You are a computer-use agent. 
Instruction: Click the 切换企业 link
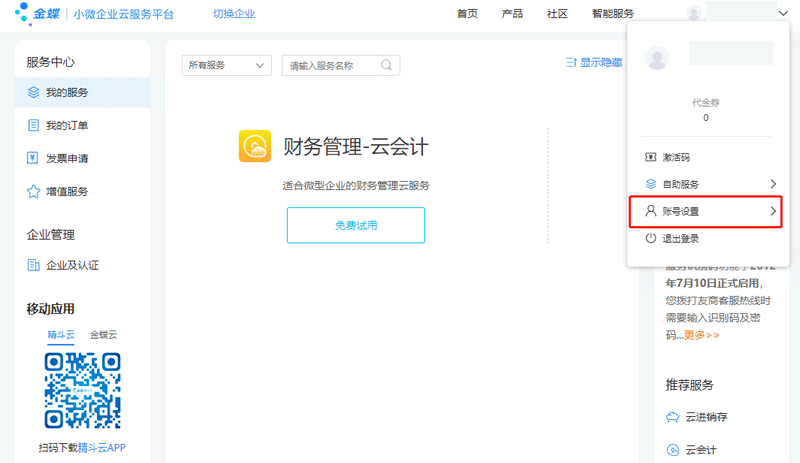pos(234,14)
